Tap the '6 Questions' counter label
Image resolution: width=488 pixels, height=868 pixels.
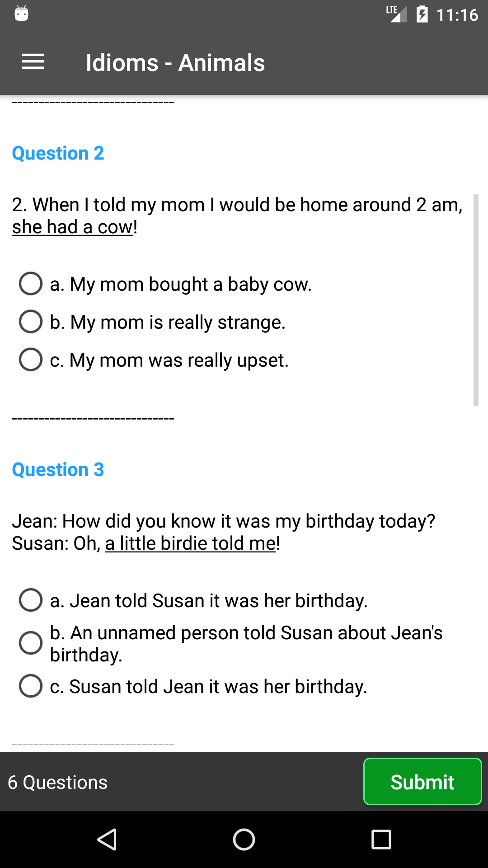click(x=58, y=782)
